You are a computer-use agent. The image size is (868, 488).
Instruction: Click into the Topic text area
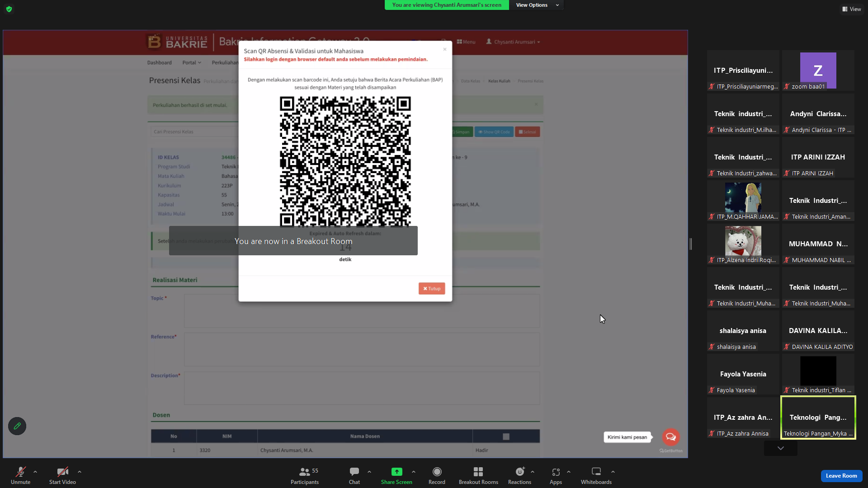tap(362, 311)
